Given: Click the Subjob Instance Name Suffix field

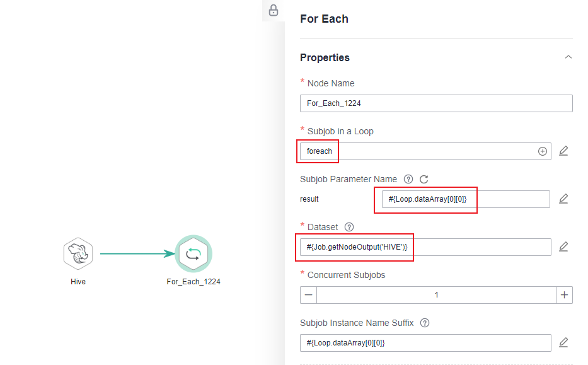Looking at the screenshot, I should pyautogui.click(x=425, y=343).
